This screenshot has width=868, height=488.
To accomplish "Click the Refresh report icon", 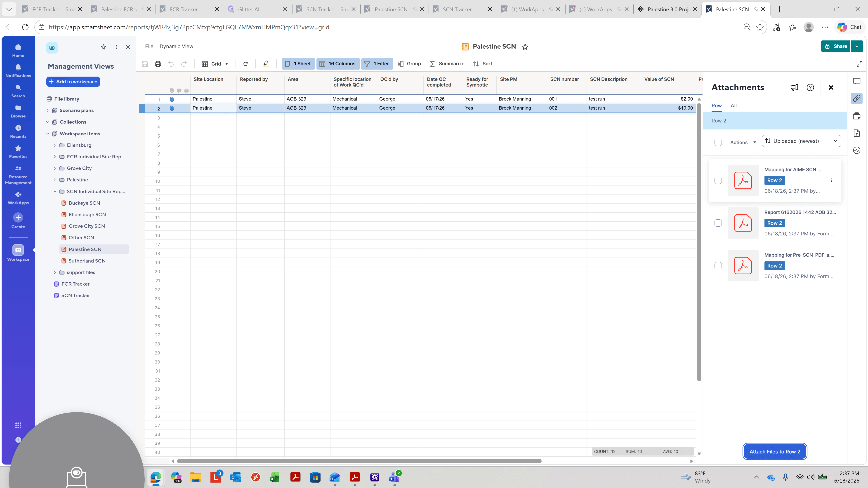I will point(246,64).
